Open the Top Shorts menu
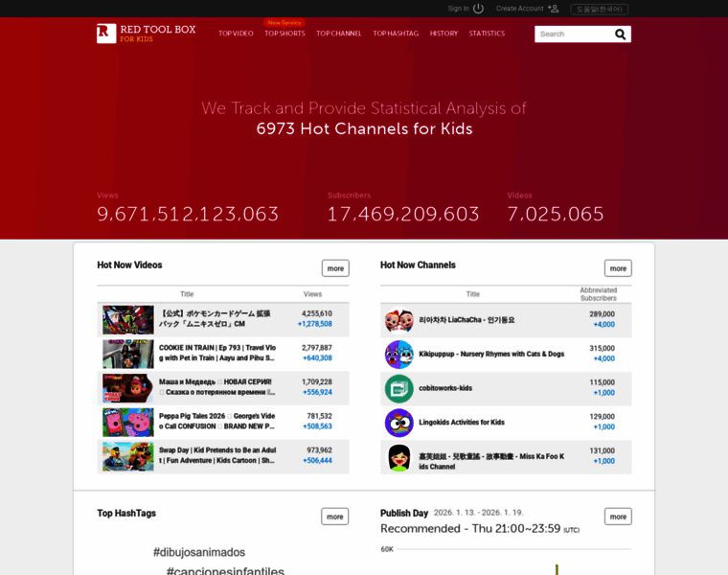This screenshot has width=728, height=575. (284, 34)
